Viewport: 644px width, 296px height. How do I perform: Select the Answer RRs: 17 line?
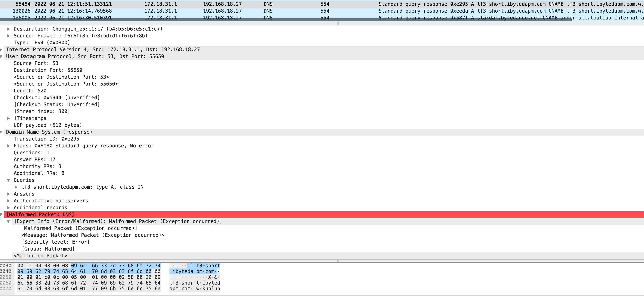pos(35,160)
